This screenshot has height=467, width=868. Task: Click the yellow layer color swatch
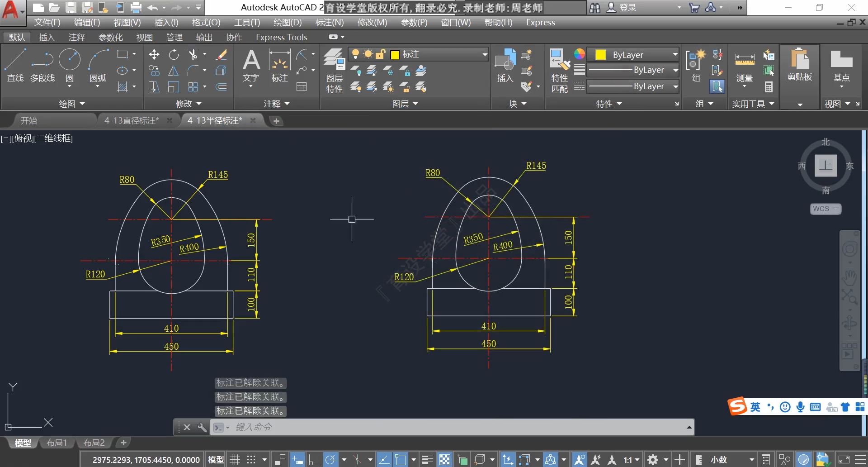395,55
